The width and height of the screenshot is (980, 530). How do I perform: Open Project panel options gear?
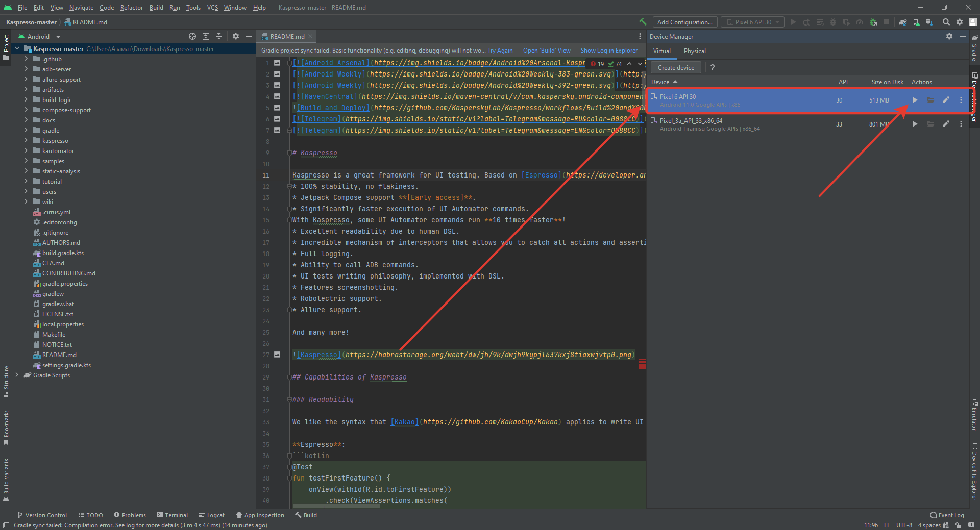(236, 36)
